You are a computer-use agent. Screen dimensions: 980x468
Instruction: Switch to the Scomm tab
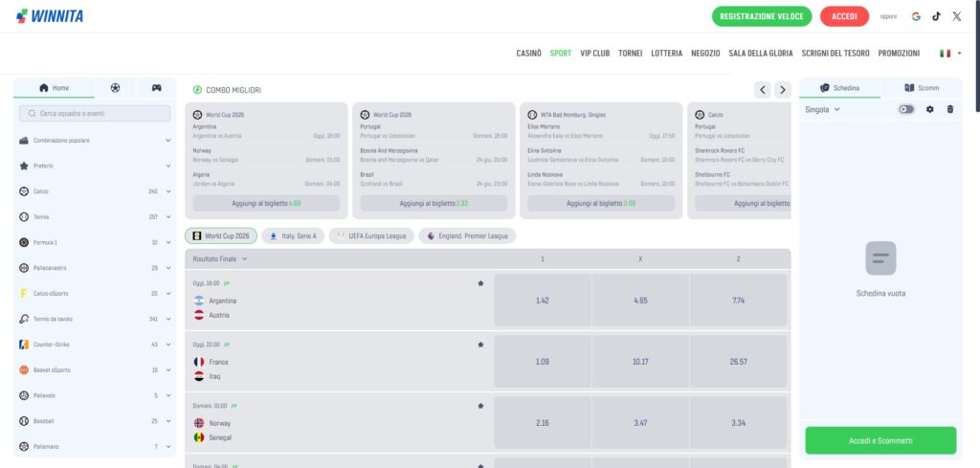[922, 88]
